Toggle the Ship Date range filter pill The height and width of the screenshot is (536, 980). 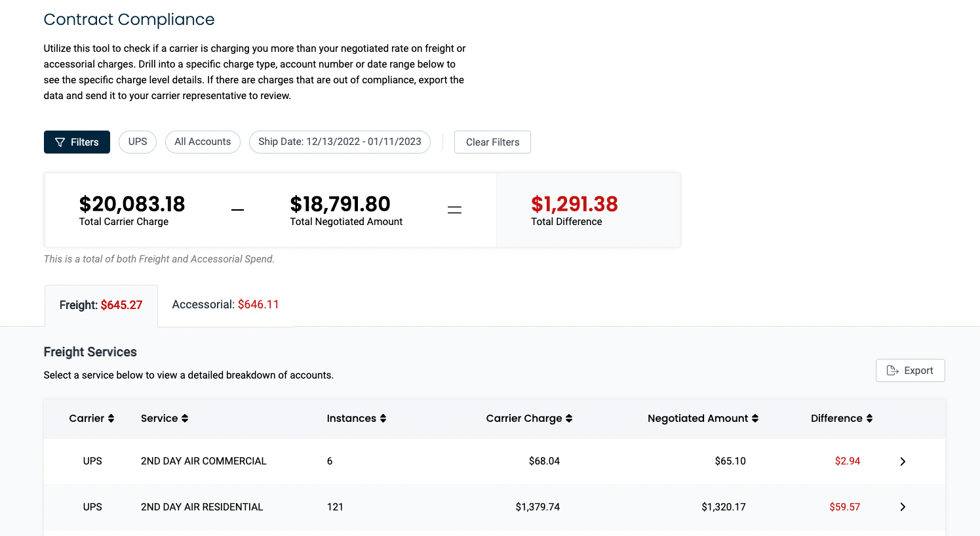(x=340, y=142)
